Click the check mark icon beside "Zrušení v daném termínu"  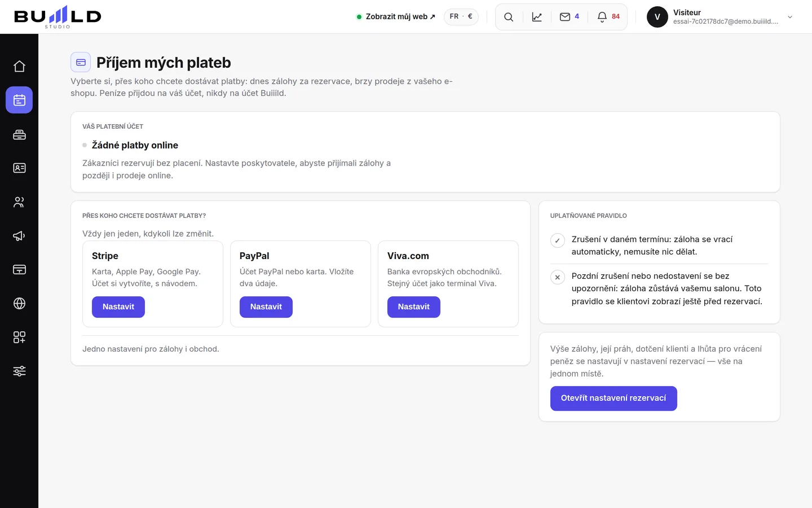558,240
